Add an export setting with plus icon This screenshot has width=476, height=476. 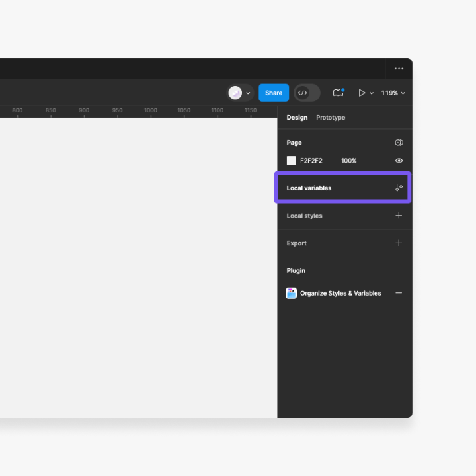point(399,243)
